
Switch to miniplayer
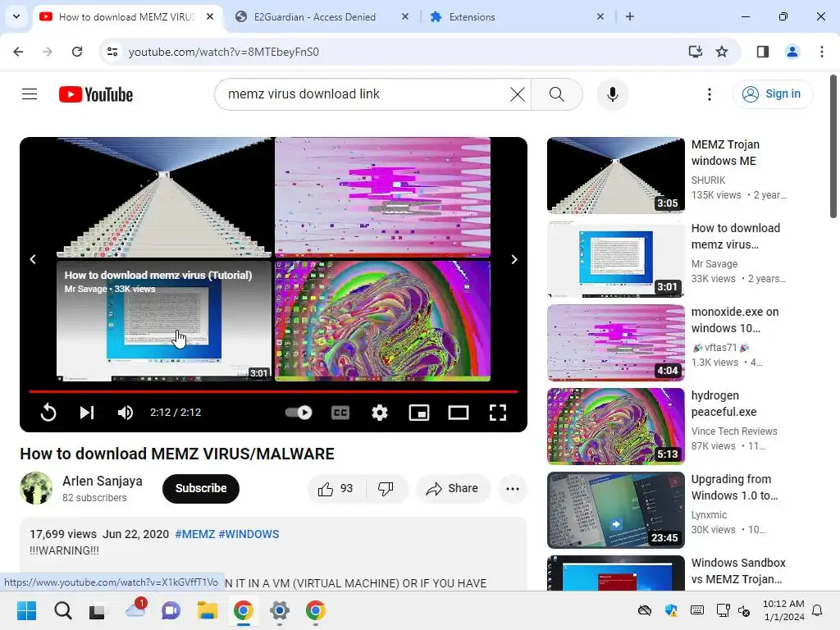point(419,413)
